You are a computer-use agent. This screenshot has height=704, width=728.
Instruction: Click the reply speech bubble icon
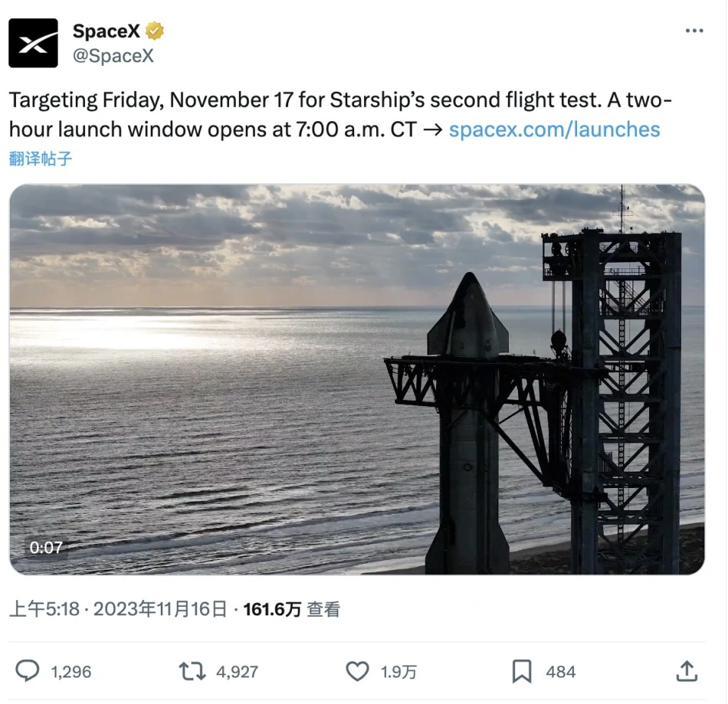coord(28,671)
